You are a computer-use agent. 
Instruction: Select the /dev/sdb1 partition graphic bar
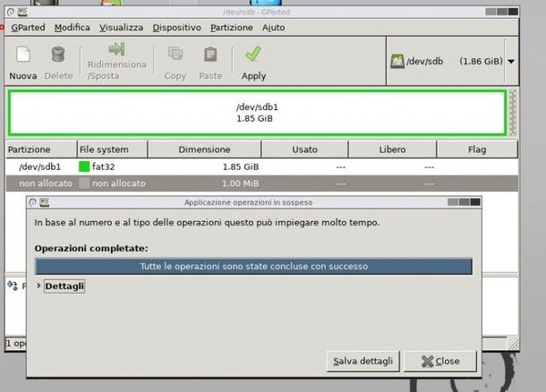tap(257, 113)
